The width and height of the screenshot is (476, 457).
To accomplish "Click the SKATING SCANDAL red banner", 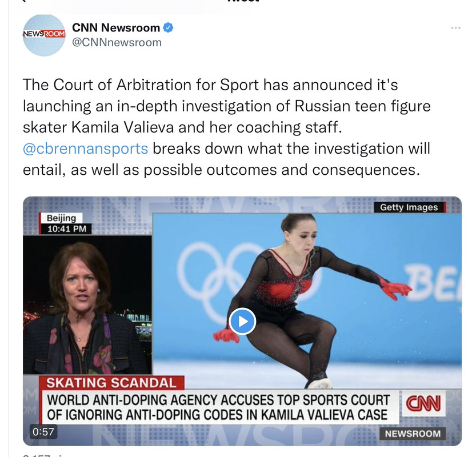I will [111, 382].
